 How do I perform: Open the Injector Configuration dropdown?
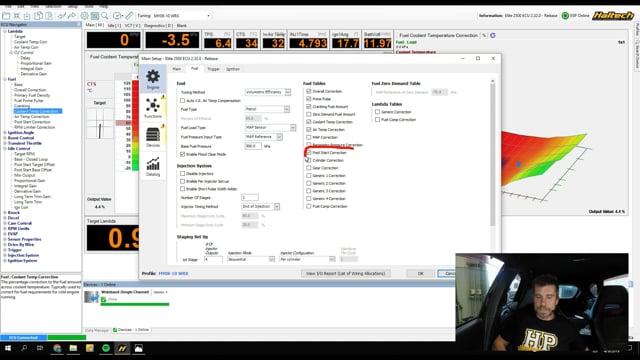(332, 259)
